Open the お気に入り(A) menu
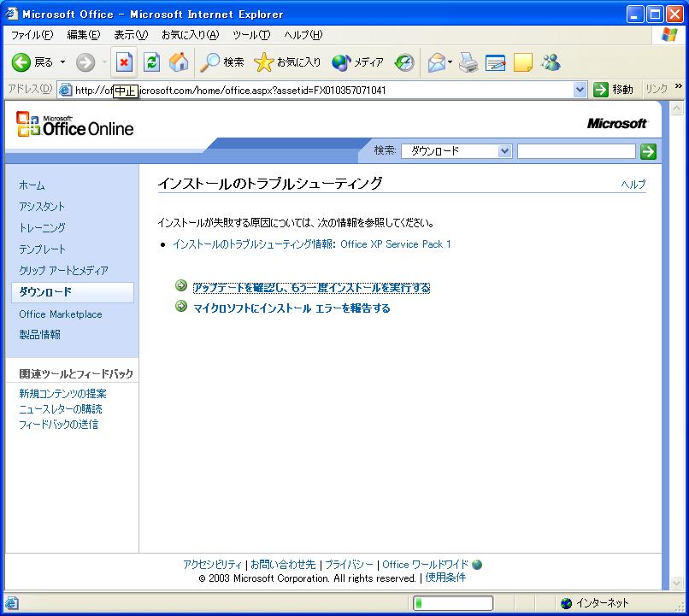The height and width of the screenshot is (616, 689). pos(191,35)
